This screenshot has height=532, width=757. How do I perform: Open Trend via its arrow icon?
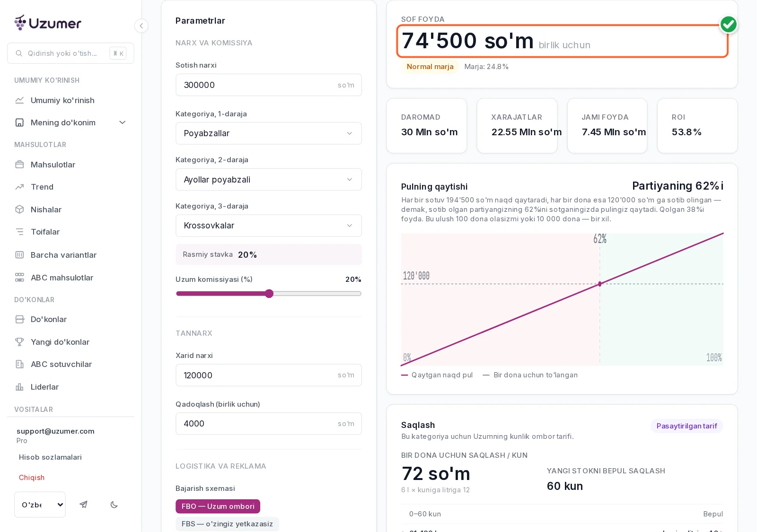19,187
